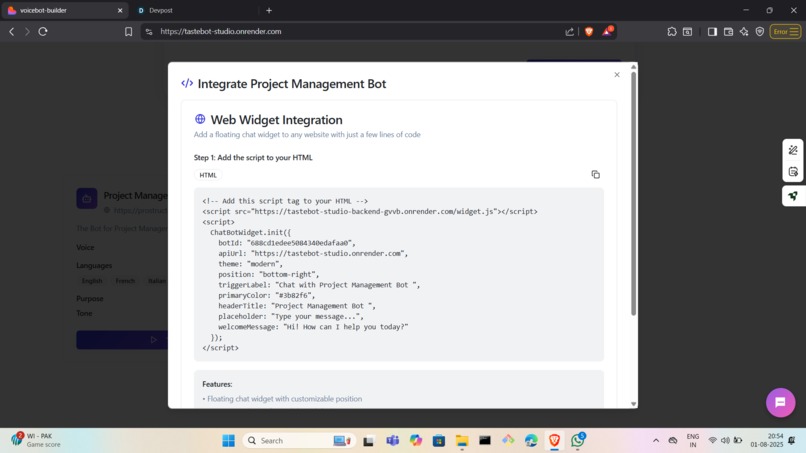Open the clock showing 20:54
Screen dimensions: 806x453
766,440
